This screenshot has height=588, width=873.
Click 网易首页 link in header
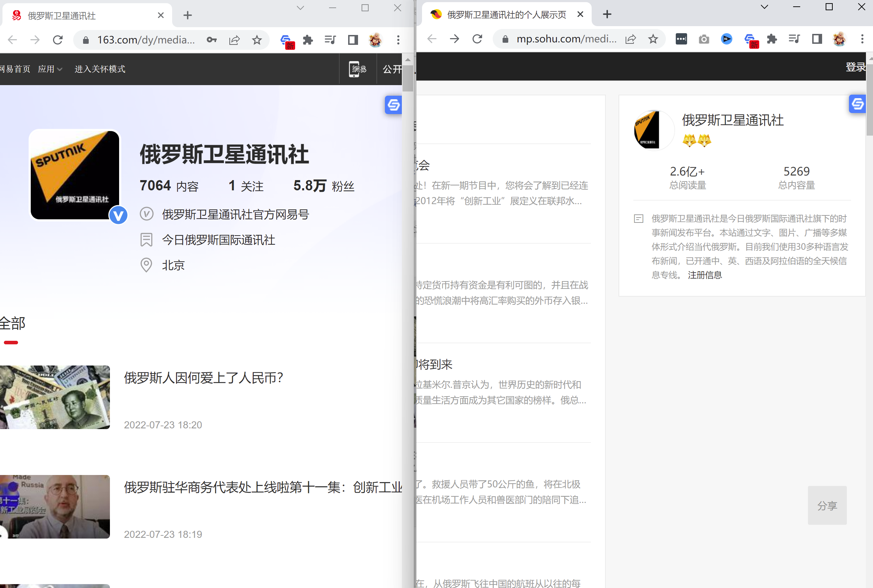pyautogui.click(x=15, y=69)
